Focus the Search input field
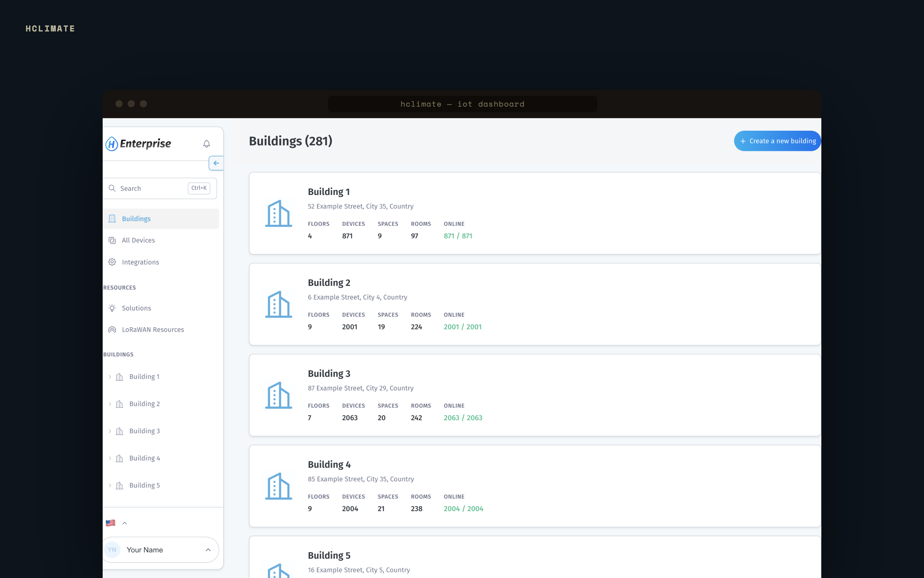Image resolution: width=924 pixels, height=578 pixels. coord(160,188)
